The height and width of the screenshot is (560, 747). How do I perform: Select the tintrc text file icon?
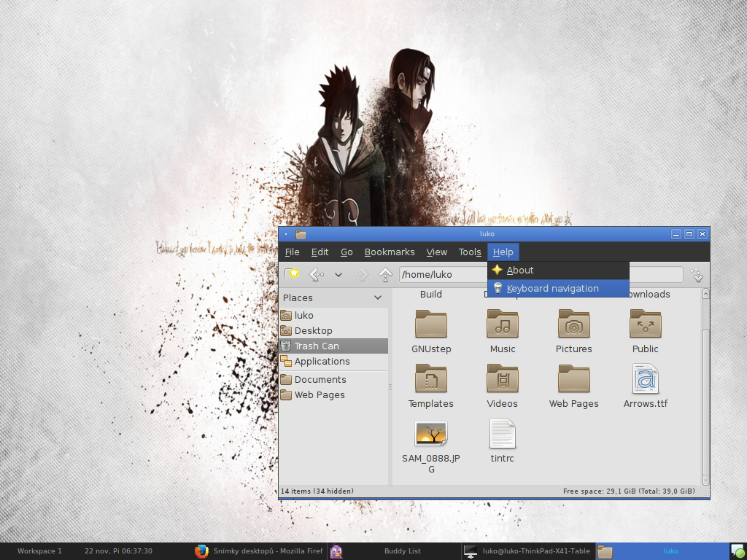pos(502,433)
